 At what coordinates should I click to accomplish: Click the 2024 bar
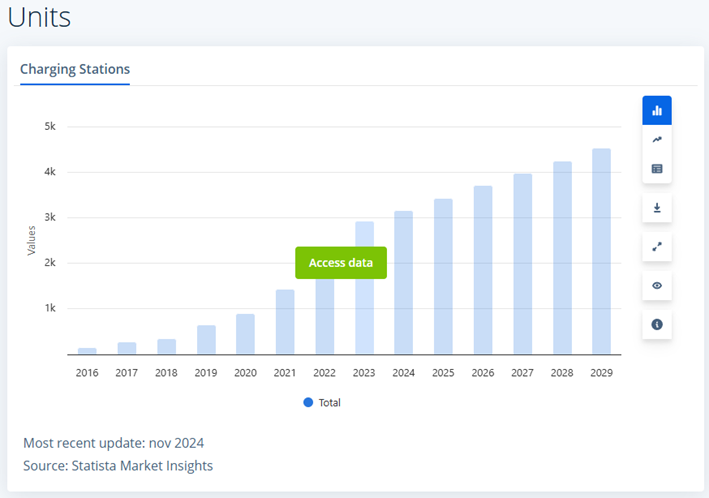point(403,283)
